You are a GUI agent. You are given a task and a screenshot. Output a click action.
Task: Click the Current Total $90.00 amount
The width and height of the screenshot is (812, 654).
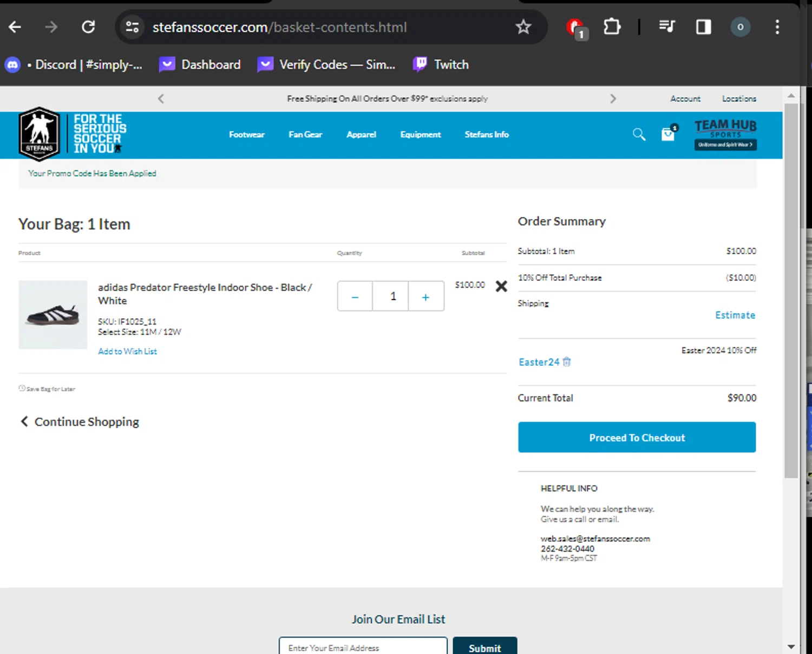742,398
